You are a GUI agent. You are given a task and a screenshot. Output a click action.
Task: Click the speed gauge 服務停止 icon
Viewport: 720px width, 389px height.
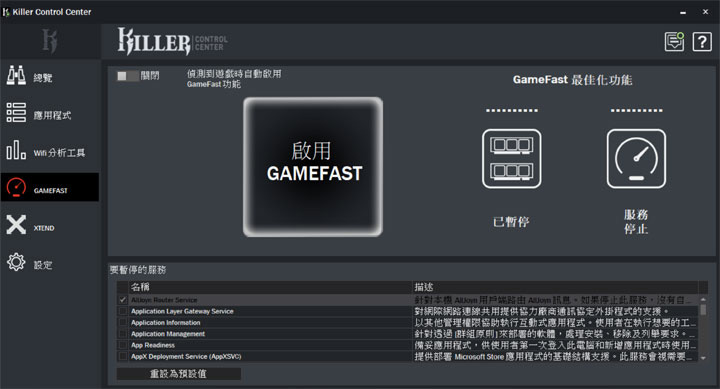coord(636,159)
